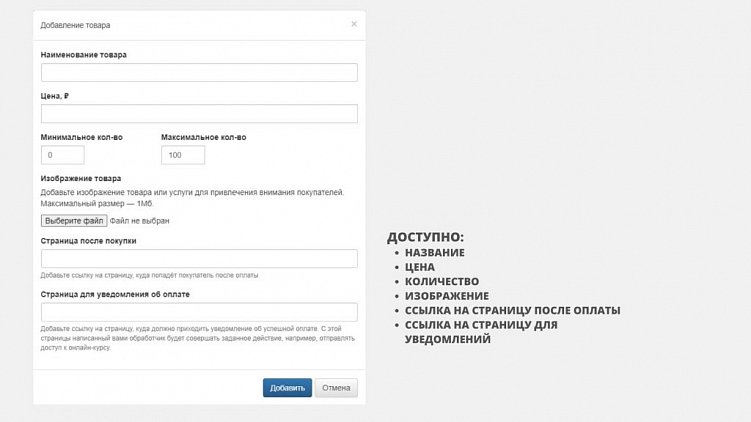
Task: Click the "Файл не выбран" text
Action: point(140,221)
